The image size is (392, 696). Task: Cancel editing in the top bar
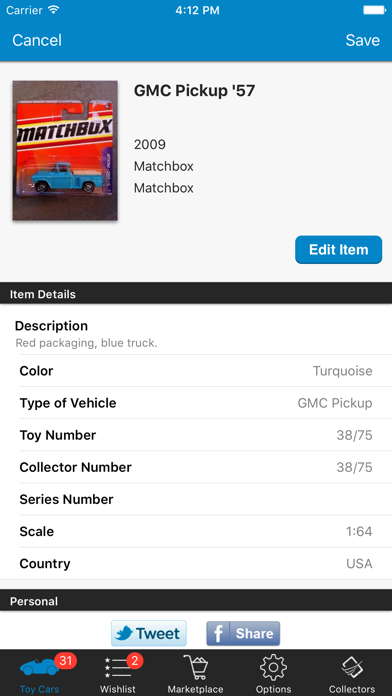pyautogui.click(x=37, y=40)
